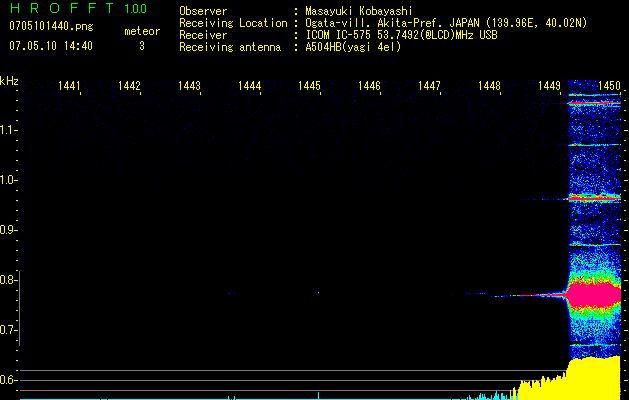
Task: Click time marker 1447
Action: (x=429, y=86)
